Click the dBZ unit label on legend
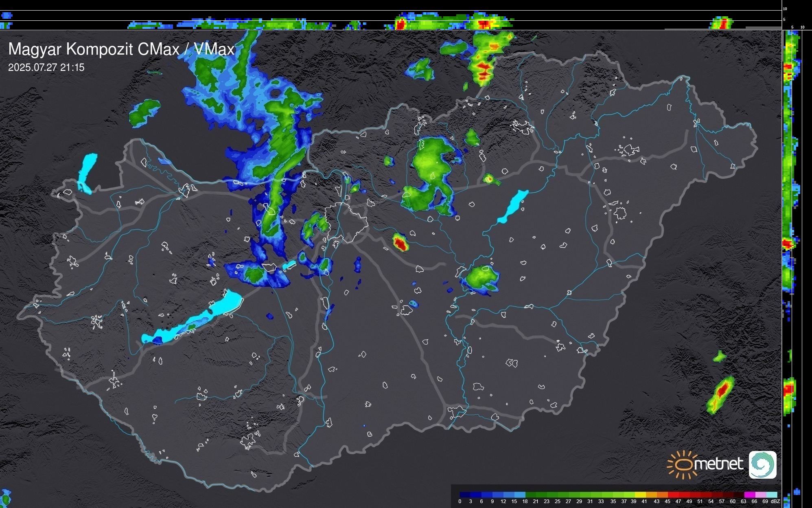The image size is (812, 508). pyautogui.click(x=775, y=501)
